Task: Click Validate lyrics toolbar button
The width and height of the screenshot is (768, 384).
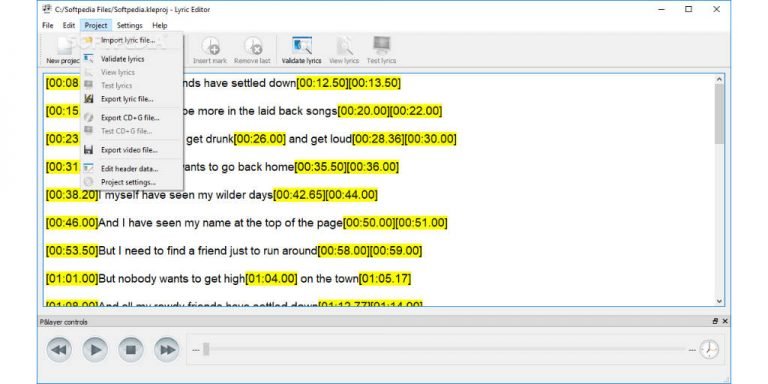Action: click(x=301, y=50)
